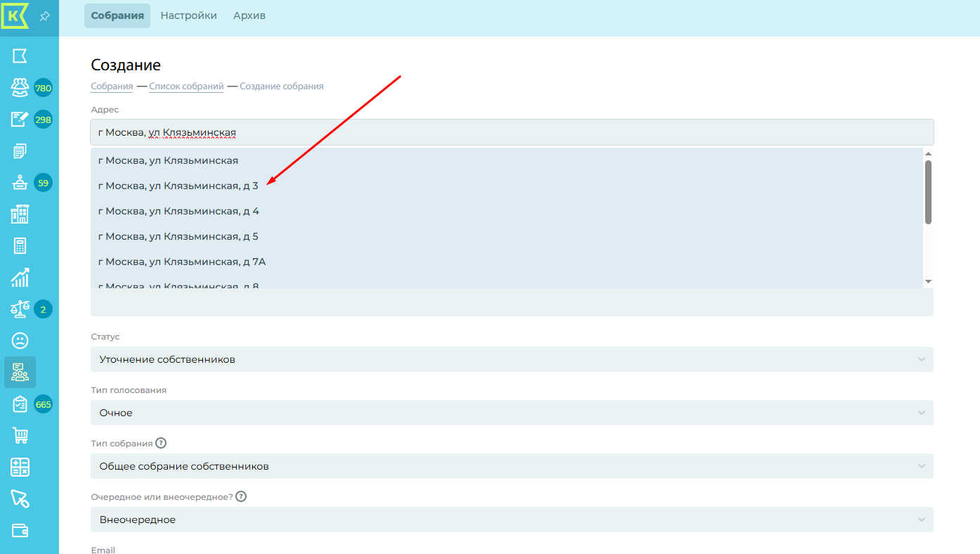Open the building icon in the sidebar

click(20, 214)
